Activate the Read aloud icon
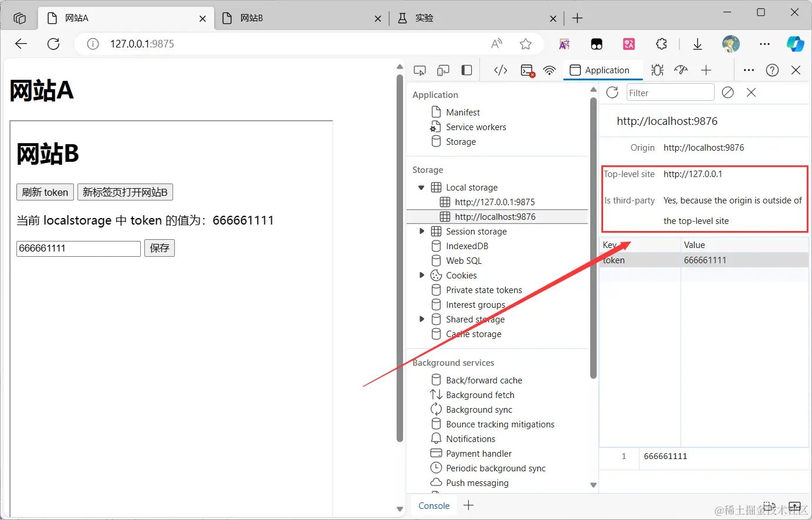Image resolution: width=812 pixels, height=520 pixels. coord(497,44)
